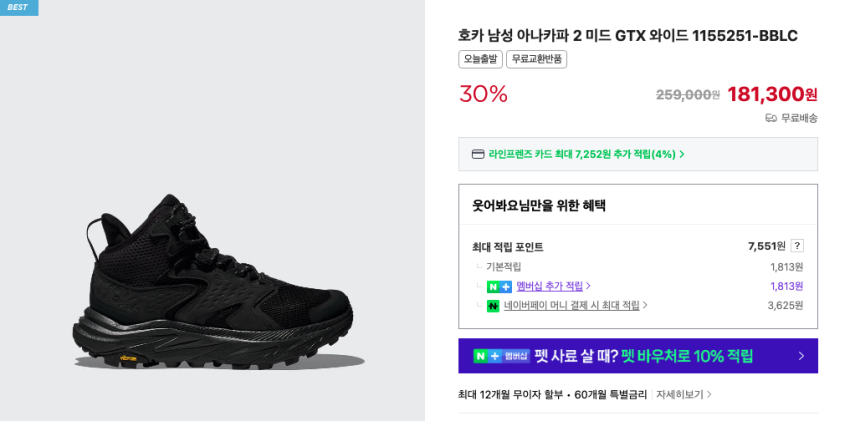
Task: Click the delivery truck icon next to 무료배송
Action: pyautogui.click(x=771, y=118)
